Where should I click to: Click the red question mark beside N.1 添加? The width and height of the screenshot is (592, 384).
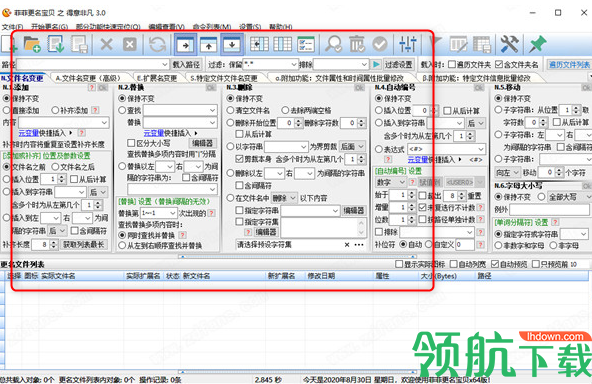pos(92,88)
